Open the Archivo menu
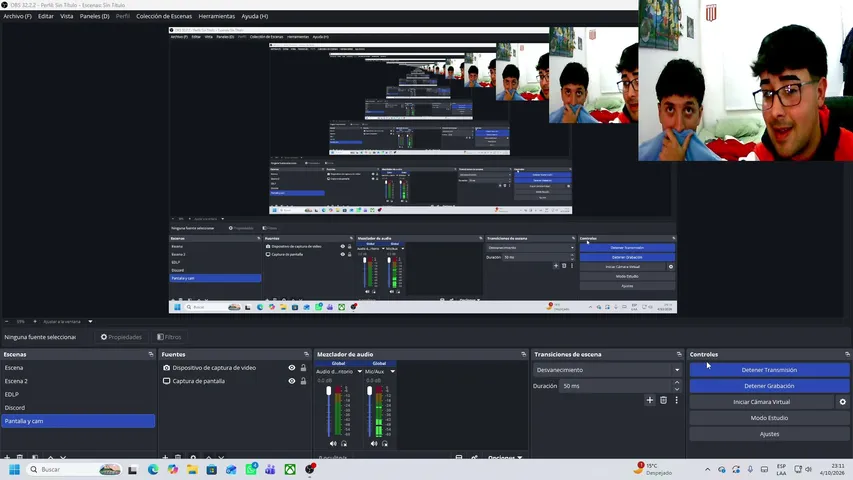This screenshot has height=480, width=853. 17,16
